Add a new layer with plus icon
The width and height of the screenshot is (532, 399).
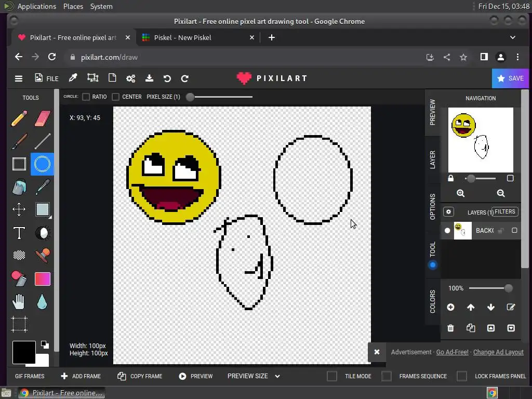click(x=450, y=307)
